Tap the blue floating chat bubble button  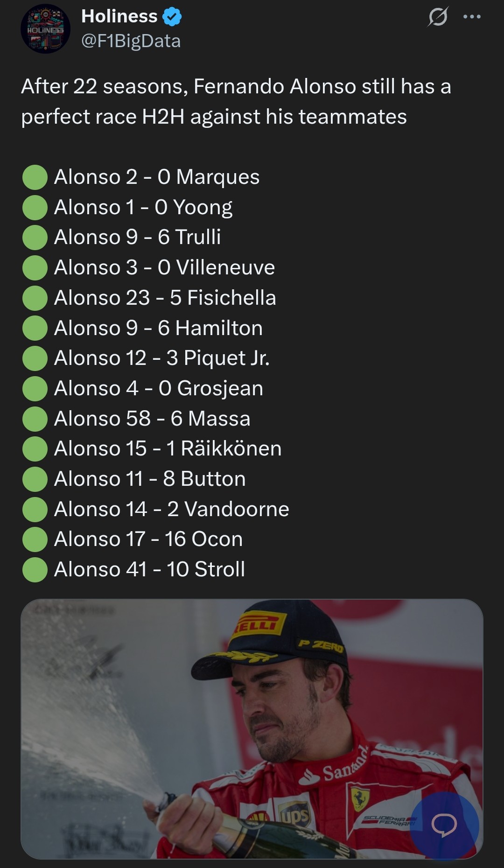click(444, 825)
